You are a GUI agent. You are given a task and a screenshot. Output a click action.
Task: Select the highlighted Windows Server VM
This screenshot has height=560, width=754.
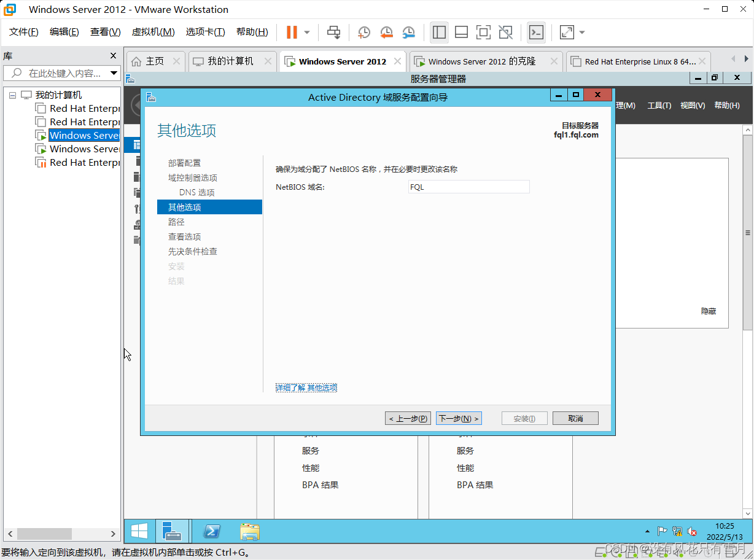pos(84,136)
